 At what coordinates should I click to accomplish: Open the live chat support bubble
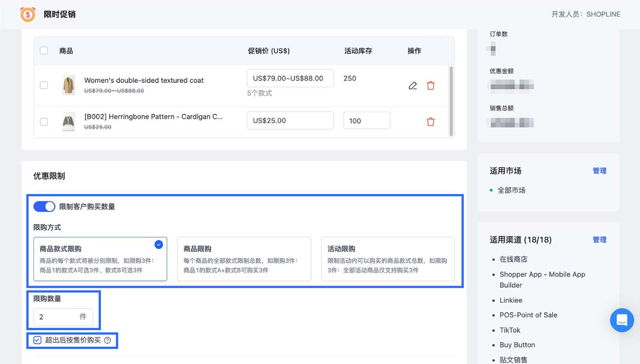pyautogui.click(x=622, y=320)
